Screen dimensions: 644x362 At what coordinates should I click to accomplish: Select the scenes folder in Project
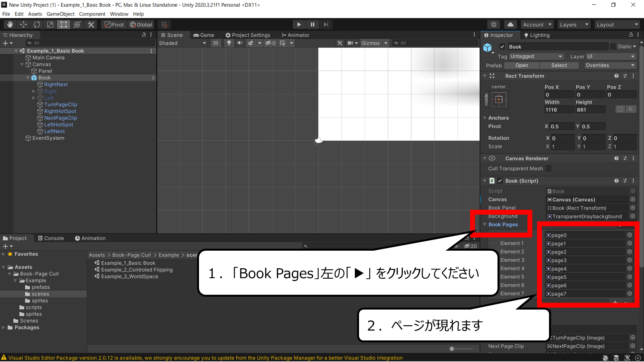point(41,294)
